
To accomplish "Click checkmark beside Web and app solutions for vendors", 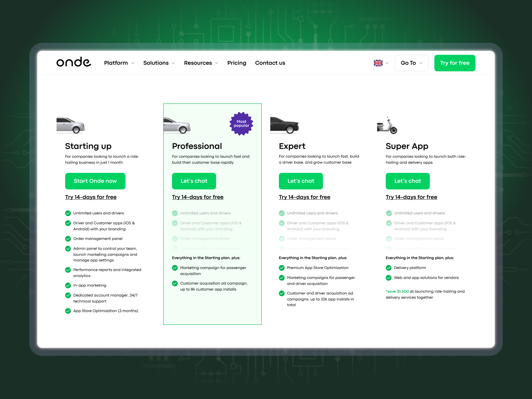I will [x=388, y=278].
